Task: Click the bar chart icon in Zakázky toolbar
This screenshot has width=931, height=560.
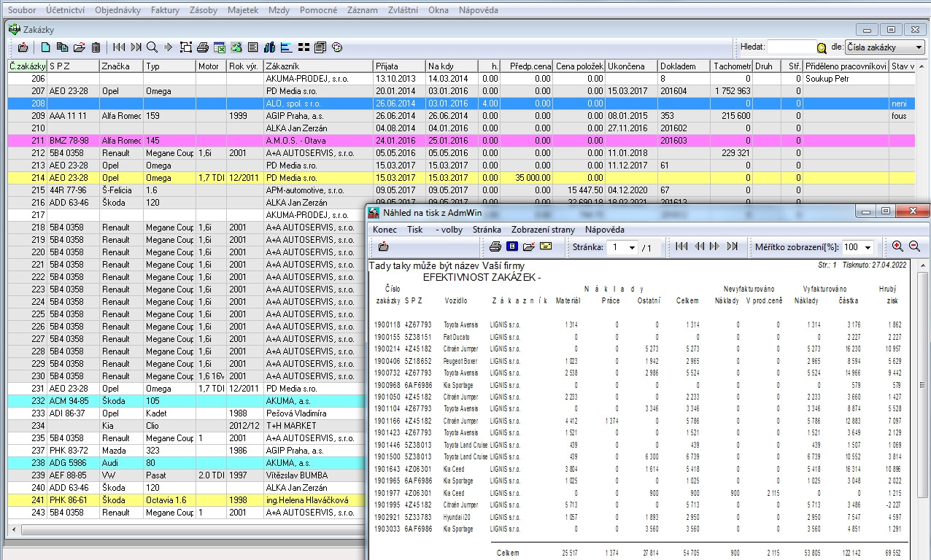Action: pos(270,47)
